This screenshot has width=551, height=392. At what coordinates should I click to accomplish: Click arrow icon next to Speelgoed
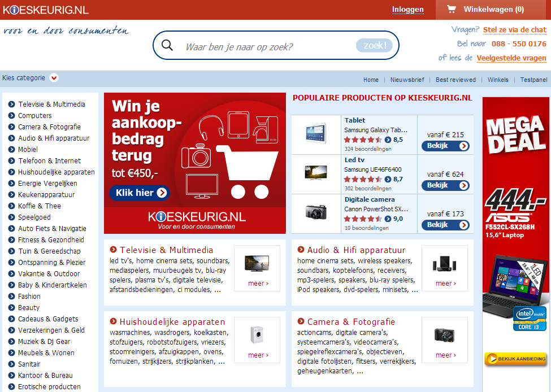pyautogui.click(x=12, y=217)
